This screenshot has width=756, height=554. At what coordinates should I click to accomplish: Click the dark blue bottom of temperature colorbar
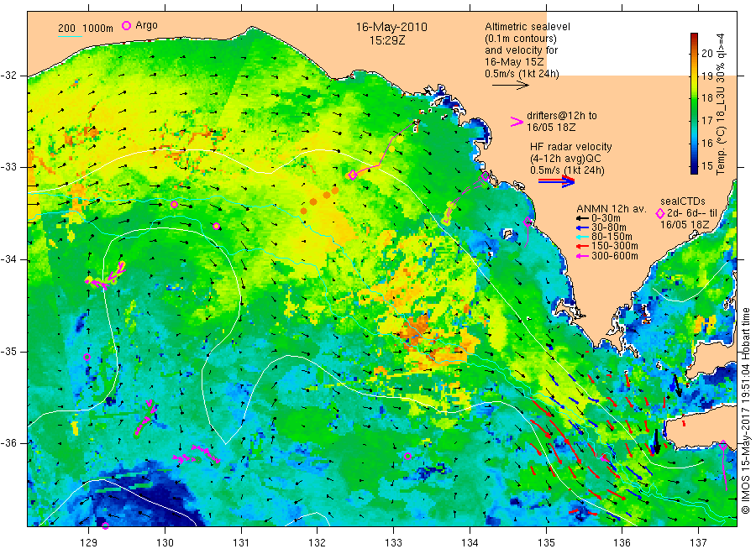pyautogui.click(x=694, y=169)
